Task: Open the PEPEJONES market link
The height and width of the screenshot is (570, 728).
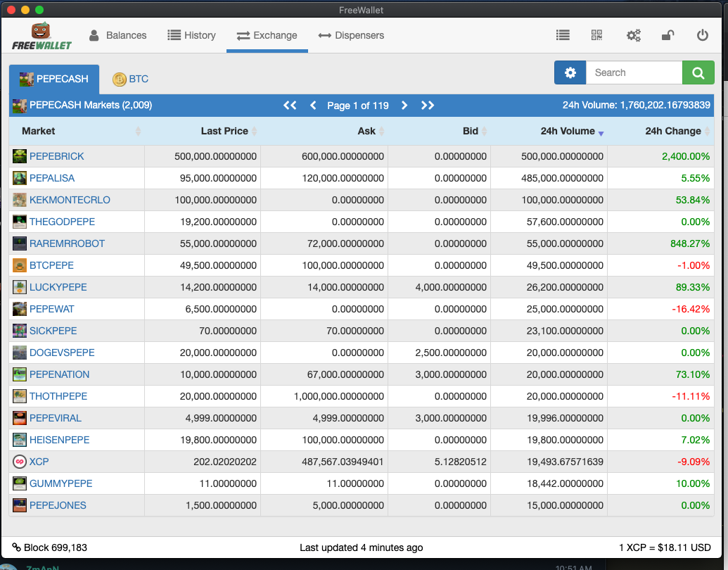Action: click(x=58, y=505)
